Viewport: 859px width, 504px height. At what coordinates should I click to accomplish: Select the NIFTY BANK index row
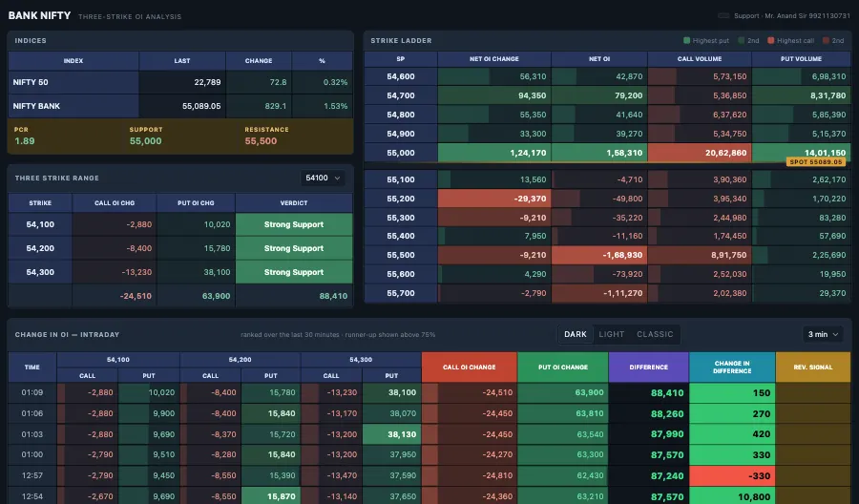(180, 106)
